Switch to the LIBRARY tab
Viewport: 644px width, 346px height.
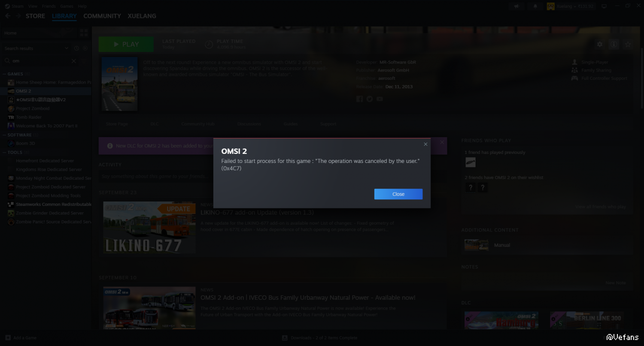(x=64, y=16)
